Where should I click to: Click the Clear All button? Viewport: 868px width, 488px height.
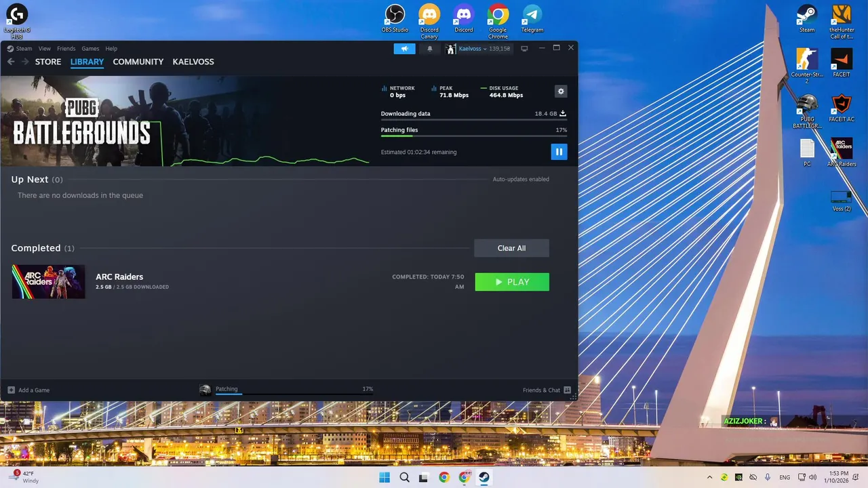(x=511, y=248)
